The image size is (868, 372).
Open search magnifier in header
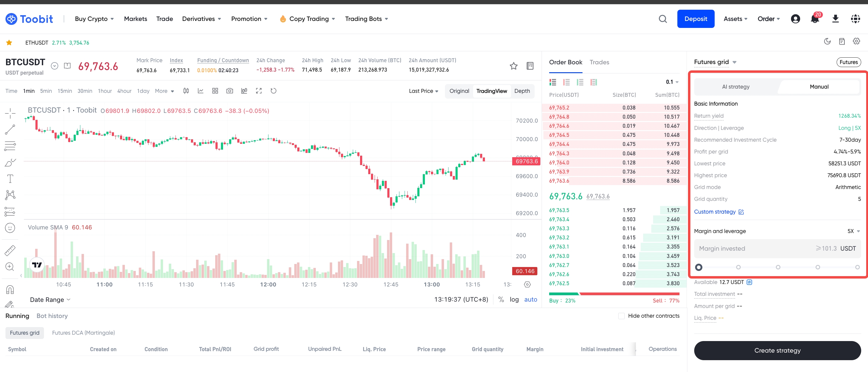(663, 19)
